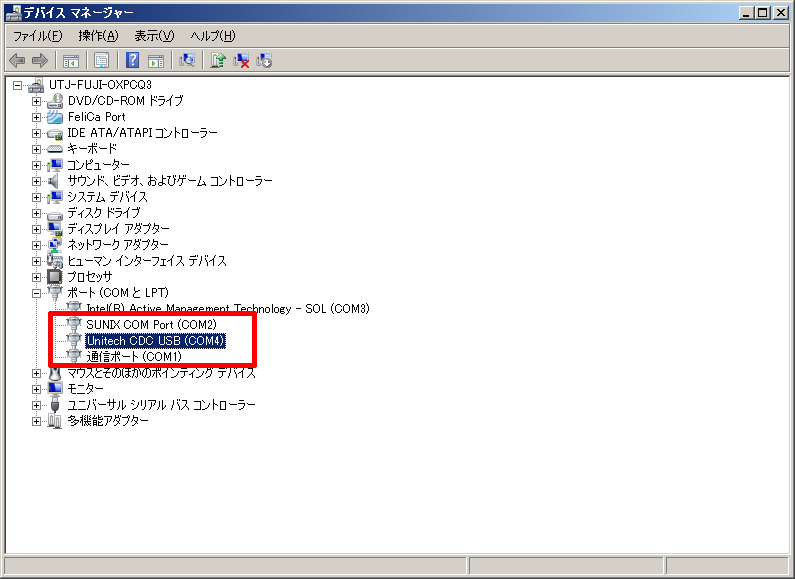795x579 pixels.
Task: Select the UTJ-FUJI-OXPCQ3 computer name
Action: click(x=100, y=85)
